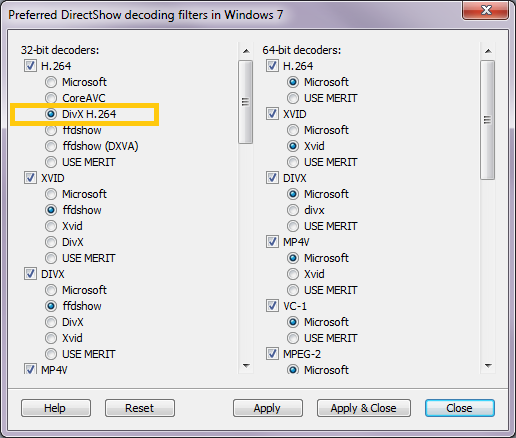Screen dimensions: 516x438
Task: Toggle the 64-bit DIVX checkbox
Action: coord(272,178)
